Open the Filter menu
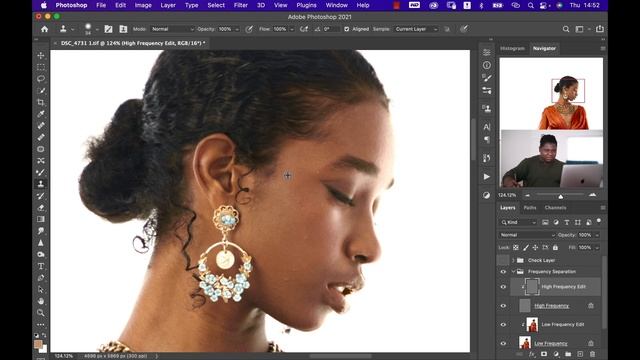The image size is (640, 360). tap(240, 5)
